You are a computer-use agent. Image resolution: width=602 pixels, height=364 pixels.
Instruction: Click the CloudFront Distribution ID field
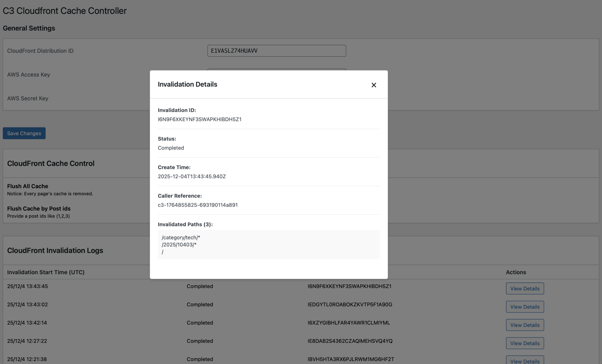(276, 51)
